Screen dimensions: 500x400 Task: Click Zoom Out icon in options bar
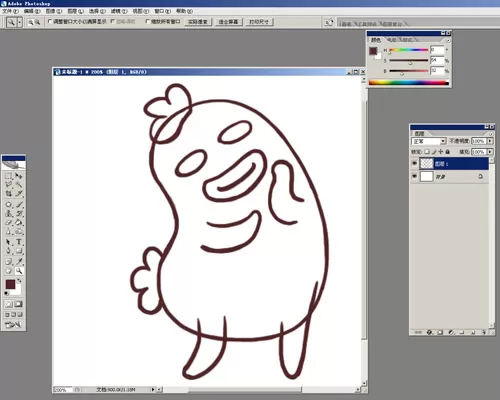click(38, 22)
